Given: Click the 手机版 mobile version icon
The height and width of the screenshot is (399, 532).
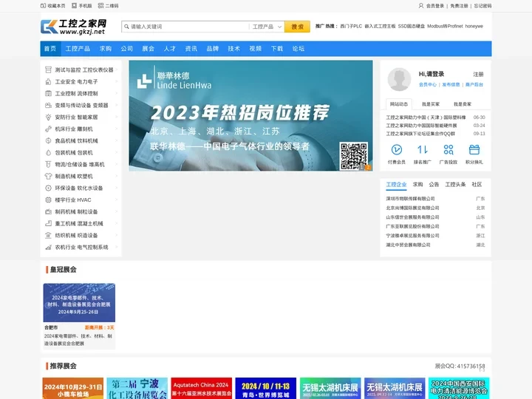Looking at the screenshot, I should [75, 6].
